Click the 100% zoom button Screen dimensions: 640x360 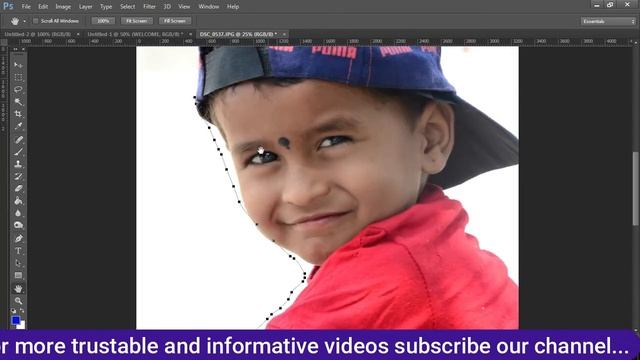pos(103,21)
